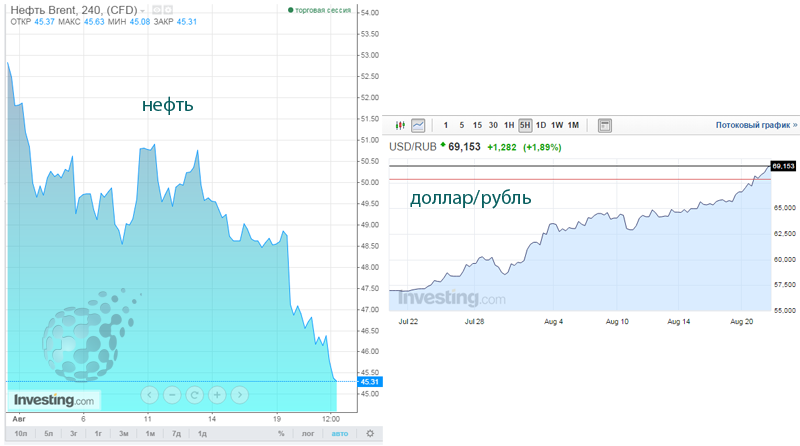The height and width of the screenshot is (446, 800).
Task: Click the Investing.com logo on Brent chart
Action: 54,401
